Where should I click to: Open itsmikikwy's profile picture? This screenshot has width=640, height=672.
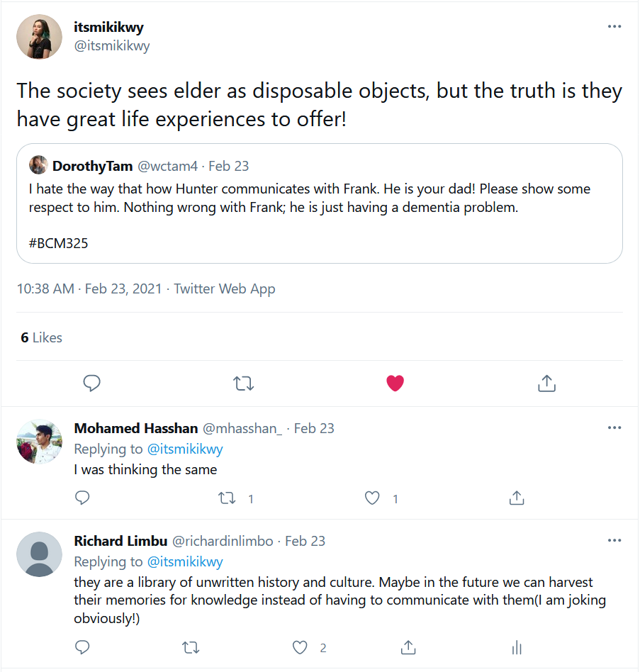39,37
